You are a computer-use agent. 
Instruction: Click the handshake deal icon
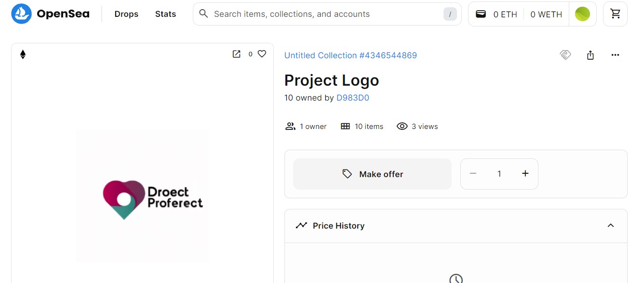565,55
